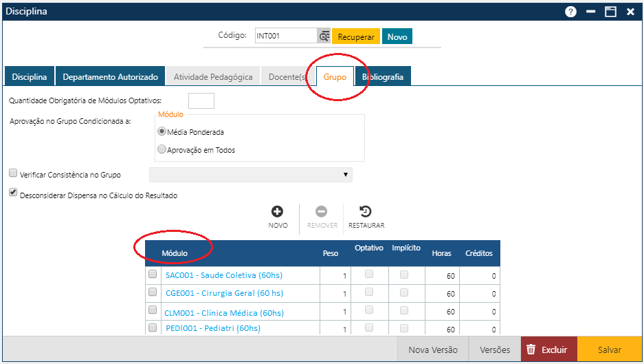Click the REMOVER minus icon
The width and height of the screenshot is (644, 364).
click(322, 212)
